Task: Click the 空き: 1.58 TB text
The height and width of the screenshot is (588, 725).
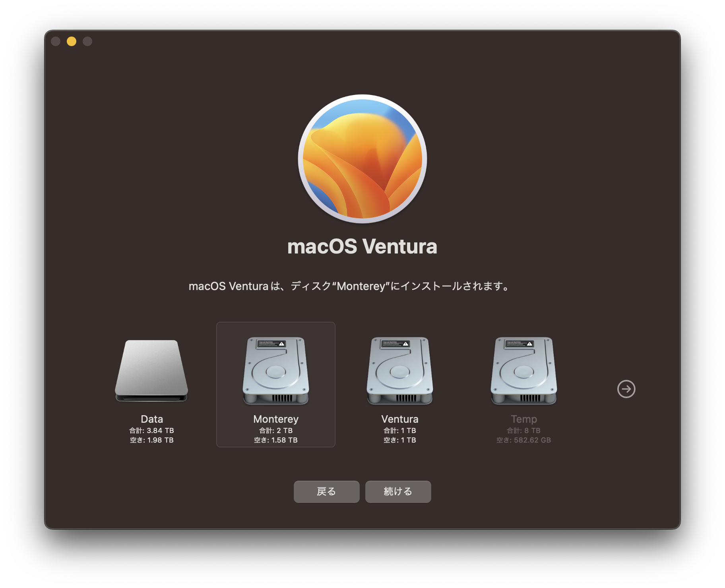Action: coord(276,440)
